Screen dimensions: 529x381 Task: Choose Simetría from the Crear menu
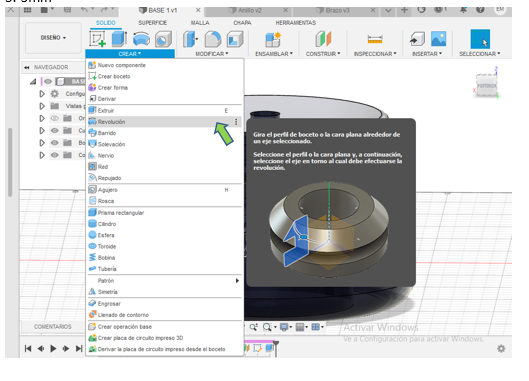[164, 292]
